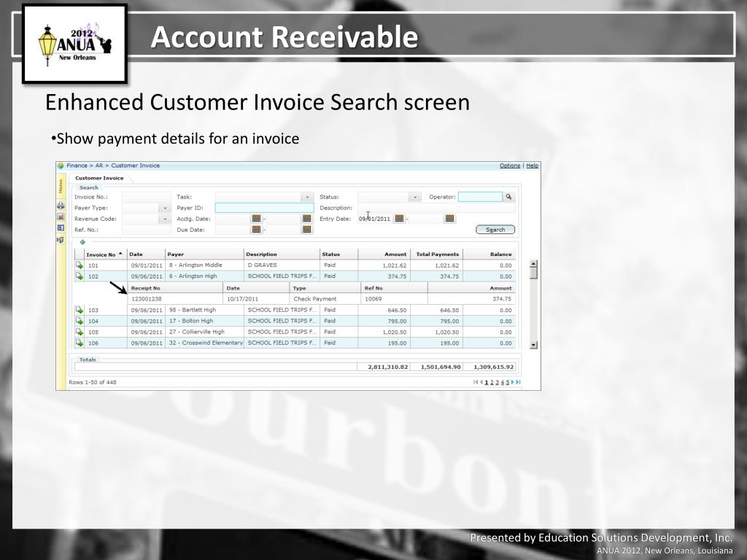Click the scrollbar down arrow of the grid

coord(533,345)
